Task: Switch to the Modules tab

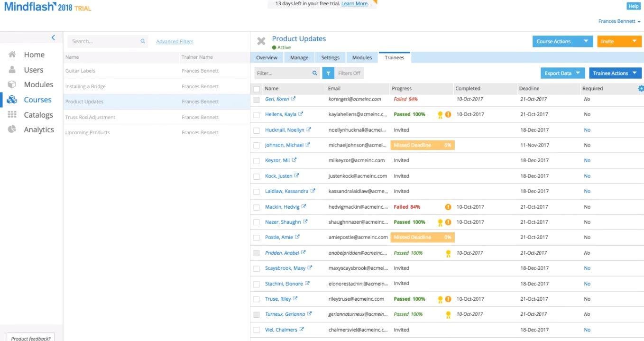Action: [362, 57]
